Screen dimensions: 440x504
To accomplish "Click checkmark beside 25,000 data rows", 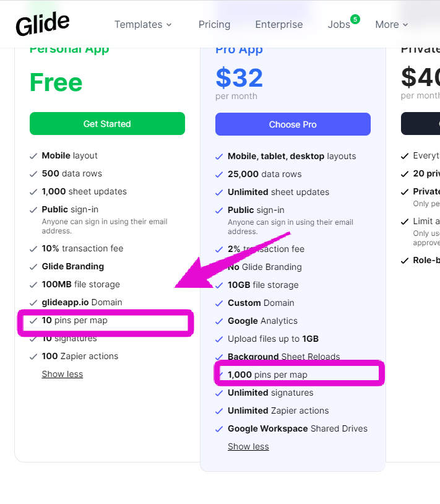I will point(219,175).
